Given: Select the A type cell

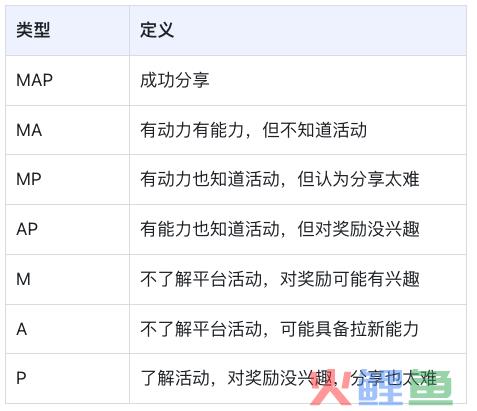Looking at the screenshot, I should 67,329.
